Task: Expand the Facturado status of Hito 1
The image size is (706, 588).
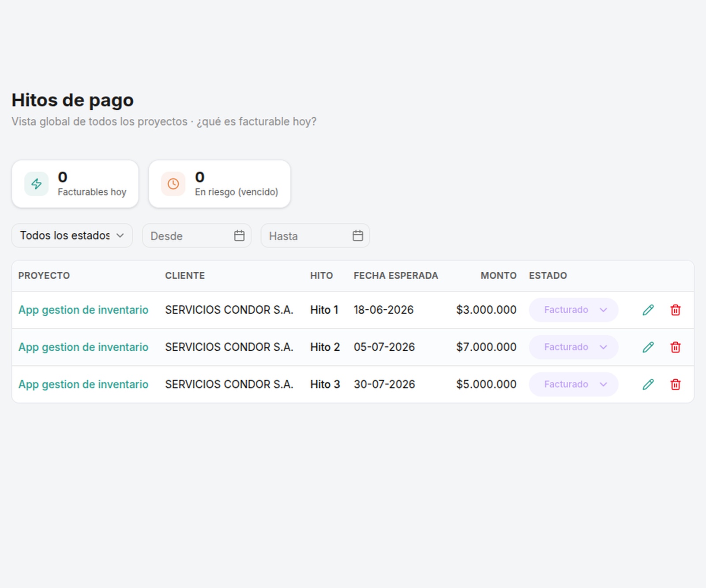Action: [x=573, y=310]
